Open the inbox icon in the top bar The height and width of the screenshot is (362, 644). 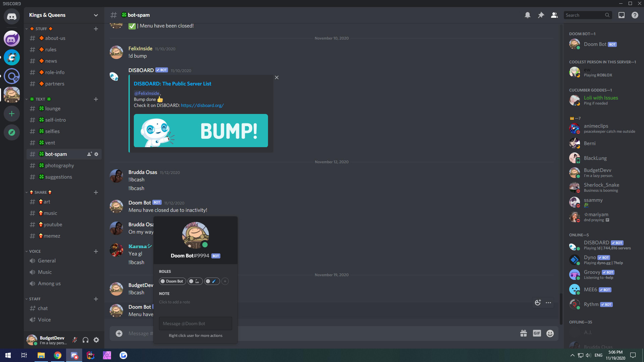[622, 15]
